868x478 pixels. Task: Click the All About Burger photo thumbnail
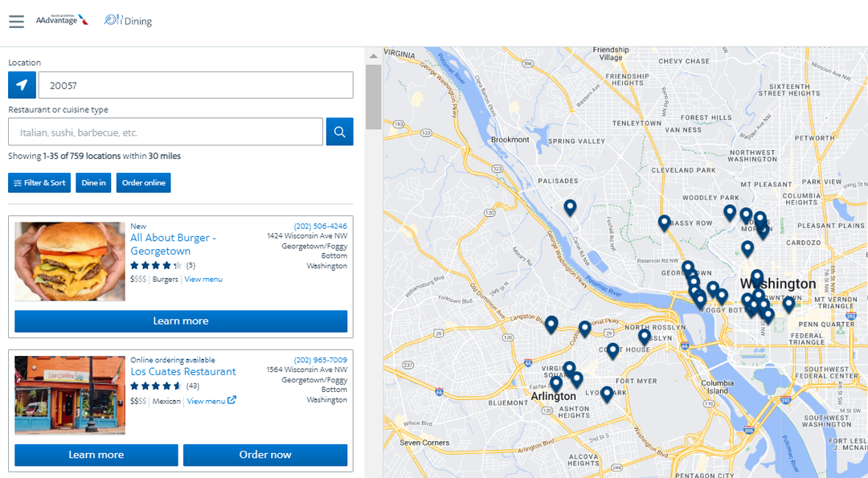[x=70, y=262]
